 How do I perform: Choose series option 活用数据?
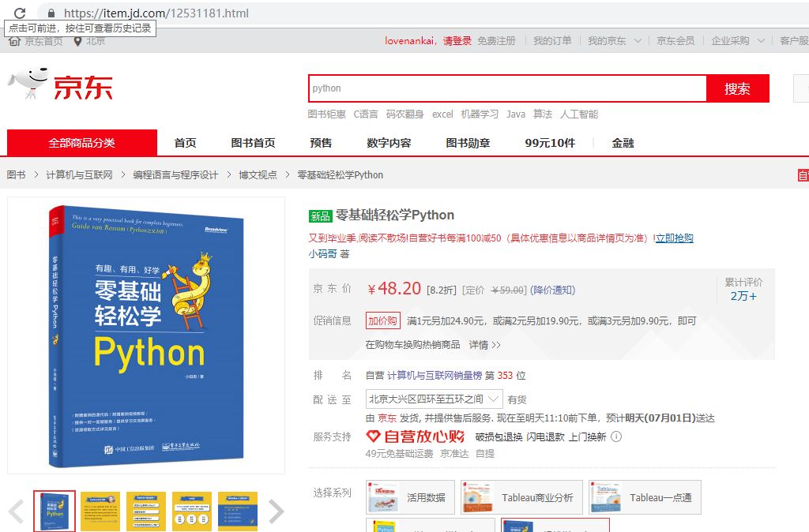[x=410, y=497]
